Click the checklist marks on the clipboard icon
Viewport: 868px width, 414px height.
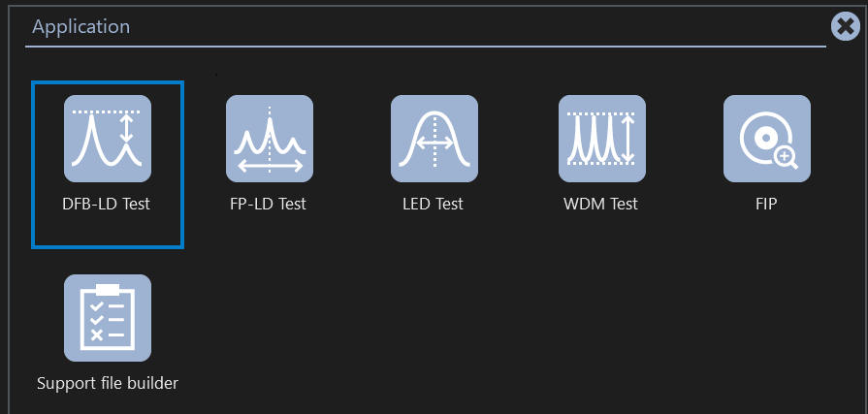point(96,321)
